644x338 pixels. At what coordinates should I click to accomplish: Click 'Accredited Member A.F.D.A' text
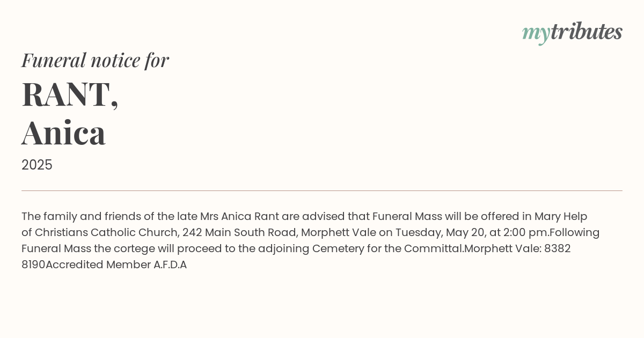coord(116,264)
